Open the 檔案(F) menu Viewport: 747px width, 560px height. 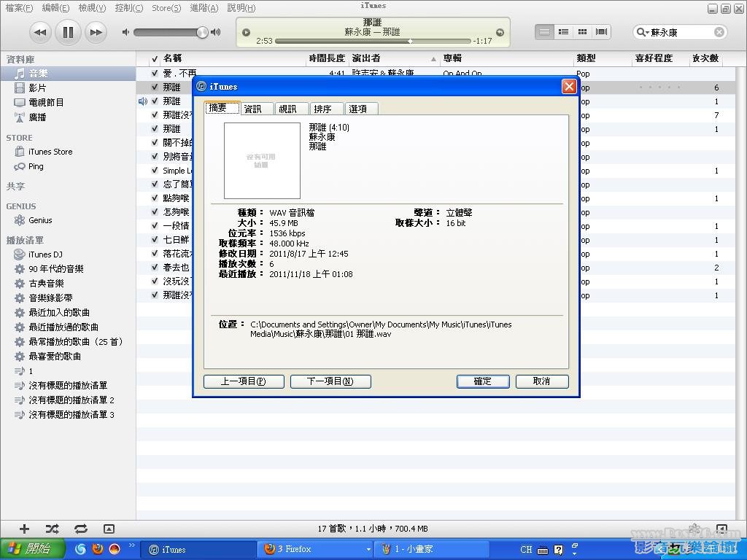click(19, 8)
